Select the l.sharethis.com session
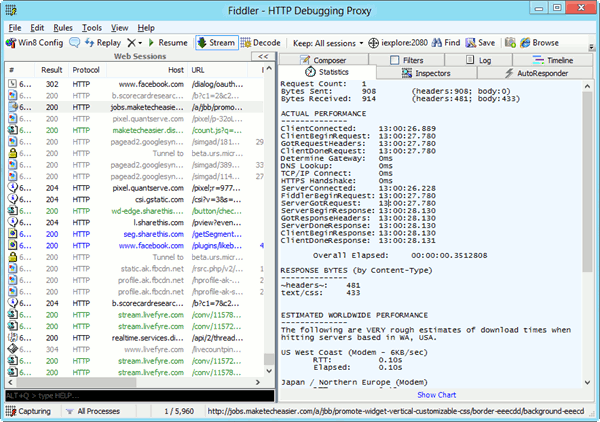 135,223
